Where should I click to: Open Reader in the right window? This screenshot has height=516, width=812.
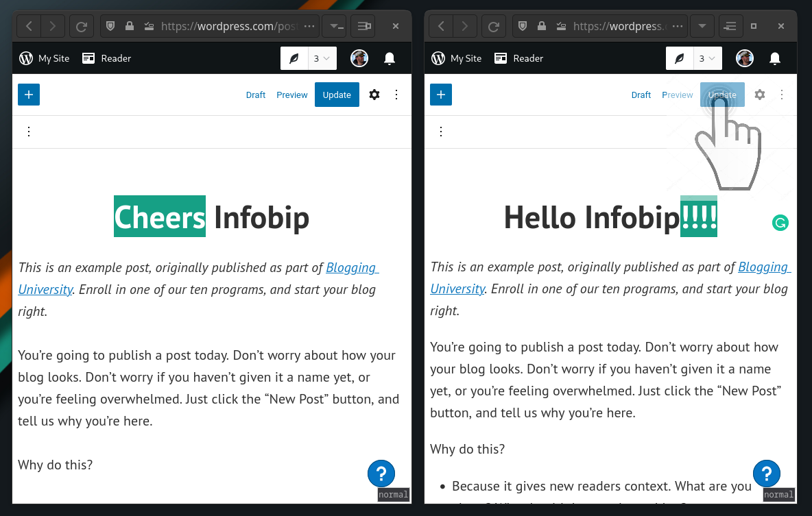[519, 58]
